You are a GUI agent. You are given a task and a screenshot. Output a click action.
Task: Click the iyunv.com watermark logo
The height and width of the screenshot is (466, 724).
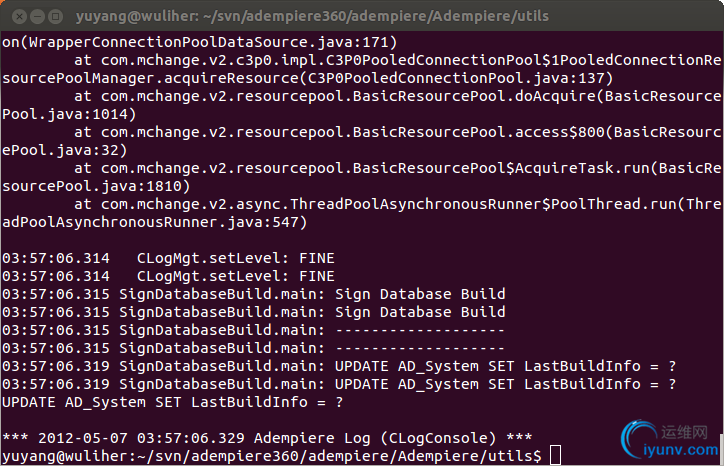coord(670,439)
